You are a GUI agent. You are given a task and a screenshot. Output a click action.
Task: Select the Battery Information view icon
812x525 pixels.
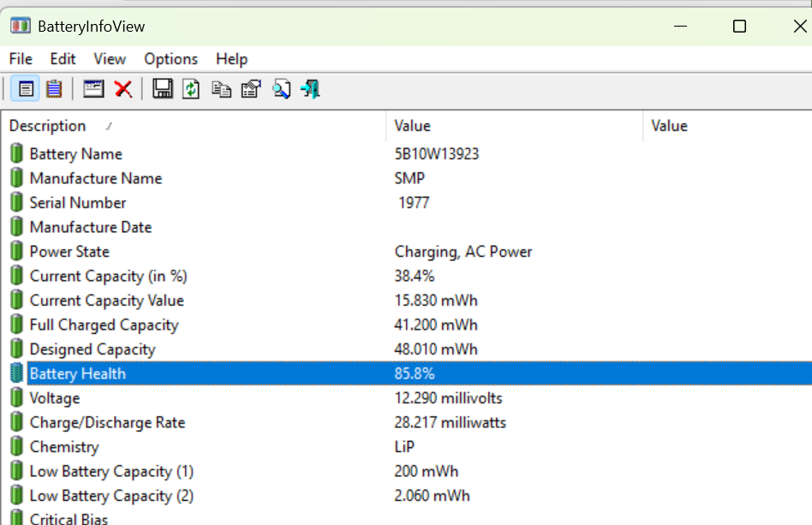pyautogui.click(x=26, y=89)
